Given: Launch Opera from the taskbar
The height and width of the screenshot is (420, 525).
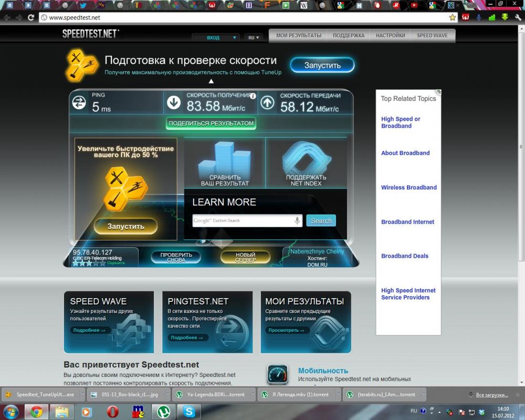Looking at the screenshot, I should point(112,412).
